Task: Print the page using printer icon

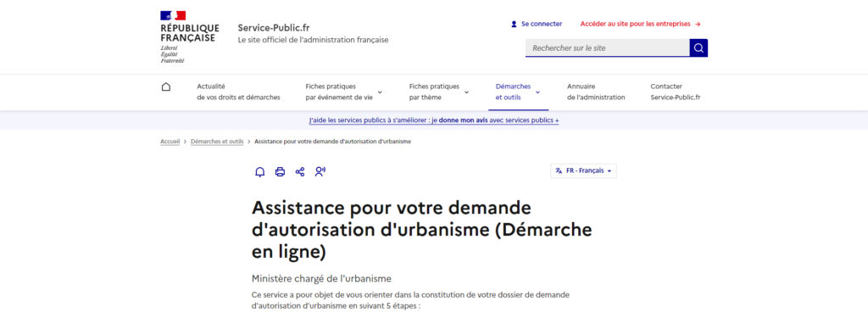Action: (280, 172)
